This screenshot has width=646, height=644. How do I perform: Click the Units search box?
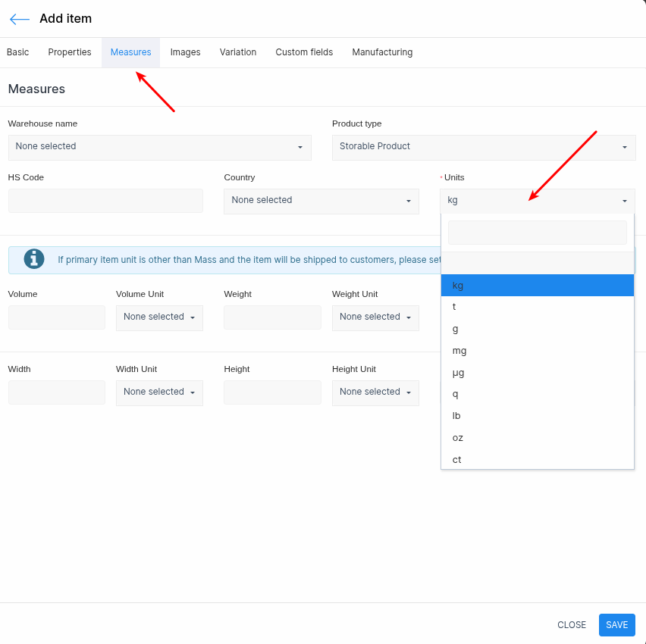(537, 233)
